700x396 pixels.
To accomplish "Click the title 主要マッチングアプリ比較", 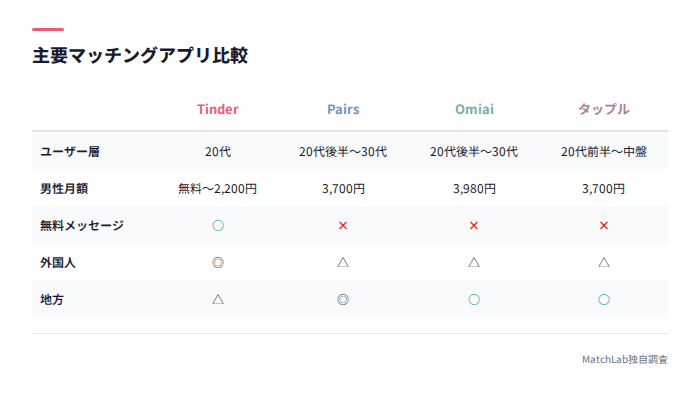I will coord(140,55).
